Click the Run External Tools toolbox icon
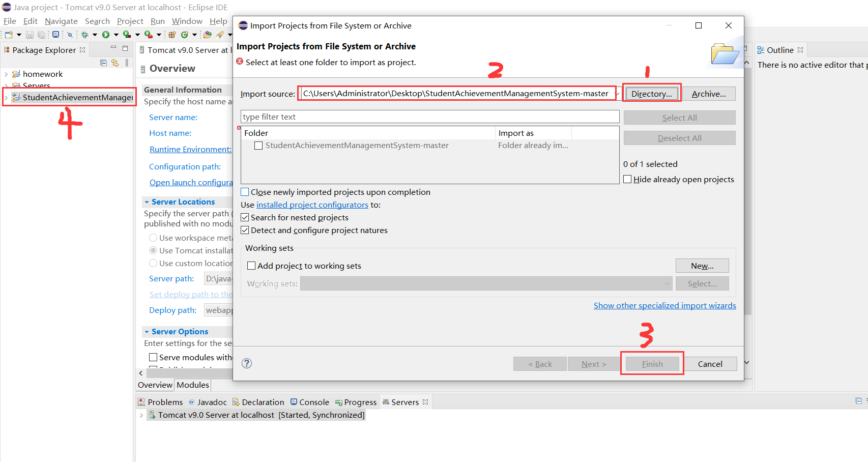The width and height of the screenshot is (868, 462). [x=148, y=35]
